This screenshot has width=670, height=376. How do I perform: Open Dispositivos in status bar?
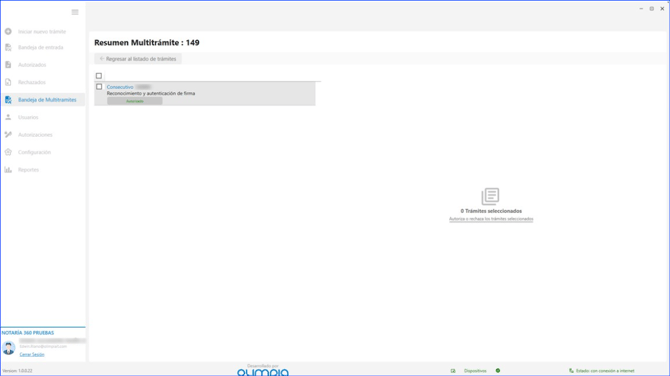475,371
